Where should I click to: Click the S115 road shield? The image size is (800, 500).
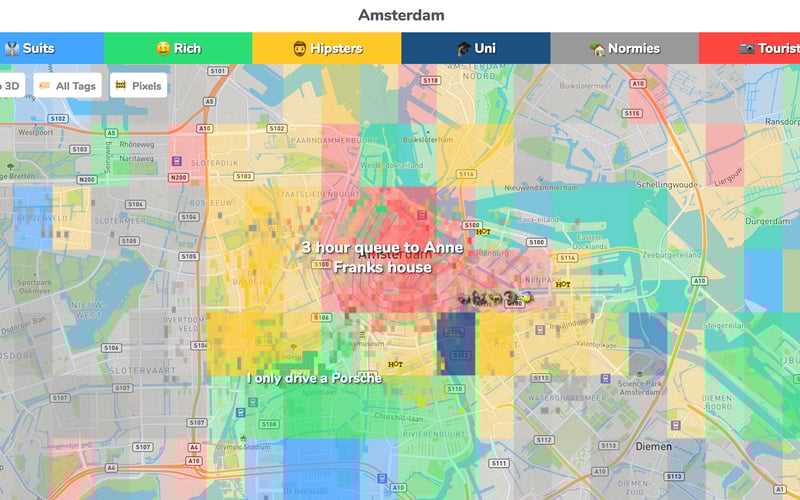632,113
